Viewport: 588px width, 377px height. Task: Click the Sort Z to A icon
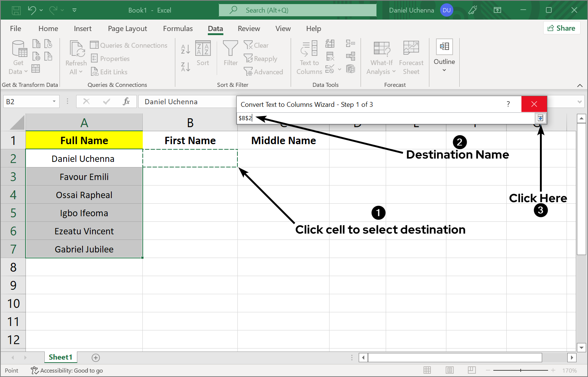tap(186, 67)
